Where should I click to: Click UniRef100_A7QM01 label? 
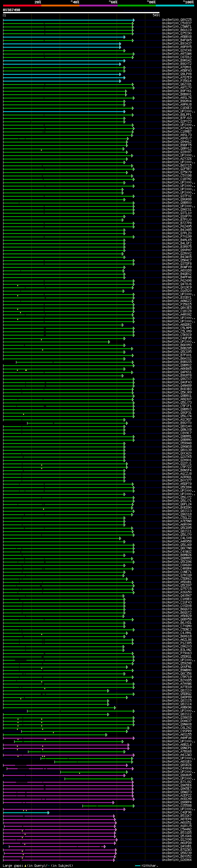[x=177, y=67]
